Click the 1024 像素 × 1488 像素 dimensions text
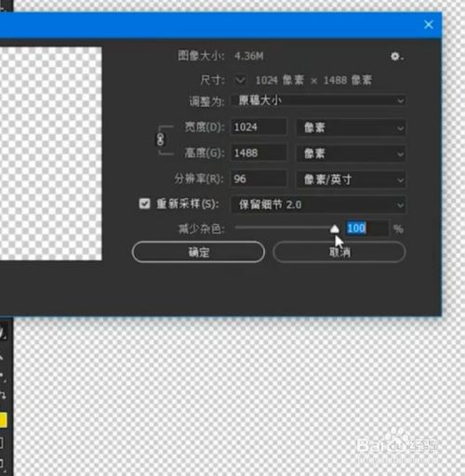 click(313, 81)
